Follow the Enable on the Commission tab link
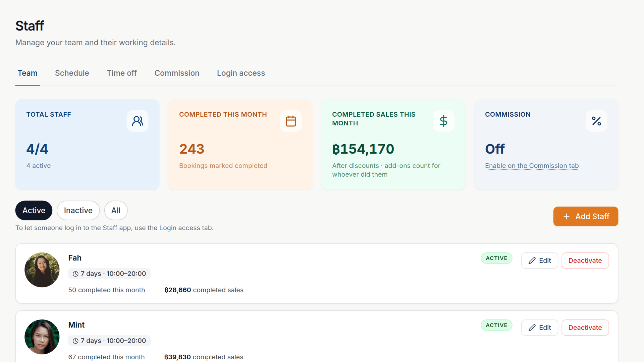 click(532, 166)
